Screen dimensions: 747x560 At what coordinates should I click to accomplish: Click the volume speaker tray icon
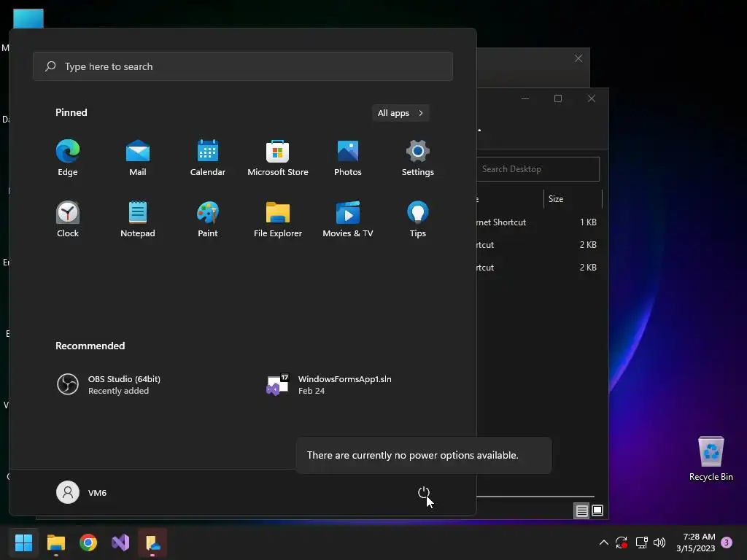tap(659, 542)
